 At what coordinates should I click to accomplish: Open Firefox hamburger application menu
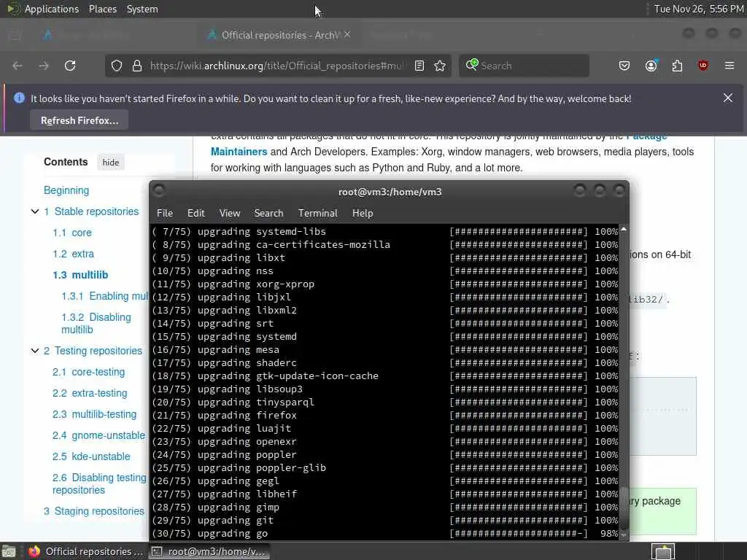729,66
